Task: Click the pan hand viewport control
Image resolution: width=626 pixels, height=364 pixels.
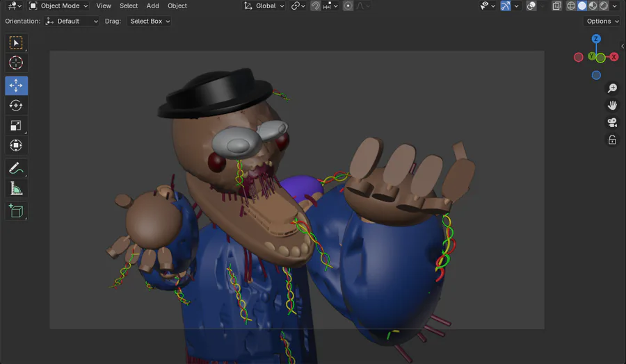Action: coord(612,106)
